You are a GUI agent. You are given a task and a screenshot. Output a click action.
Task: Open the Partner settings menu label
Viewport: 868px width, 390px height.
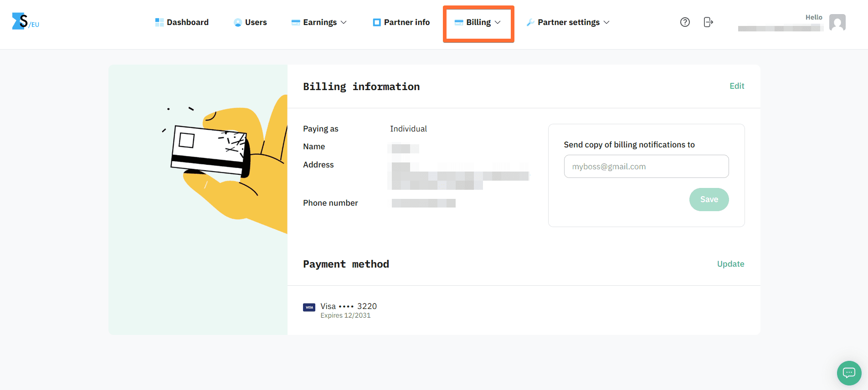[569, 22]
